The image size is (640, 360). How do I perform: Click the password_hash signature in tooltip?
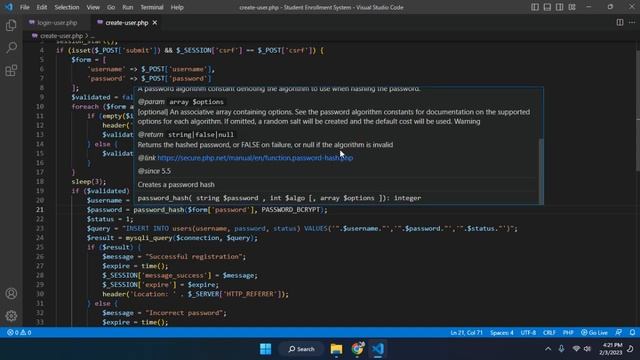click(x=279, y=198)
